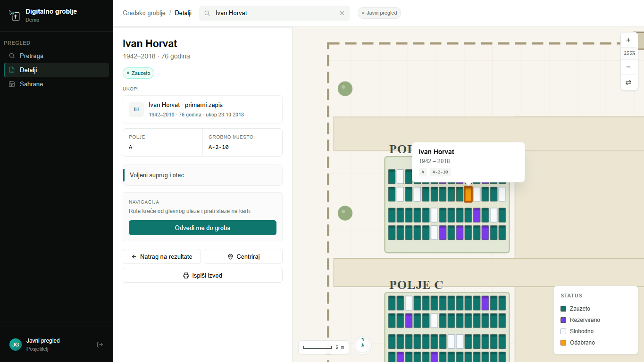The height and width of the screenshot is (362, 644).
Task: Click the Digitalno groblje logo icon
Action: [15, 16]
